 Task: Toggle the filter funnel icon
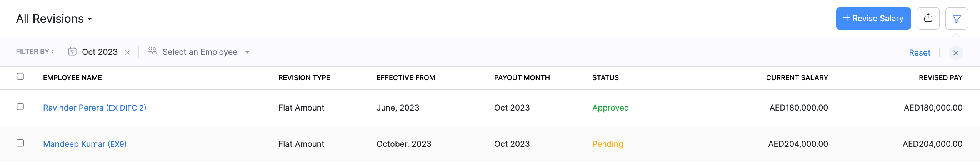coord(957,19)
